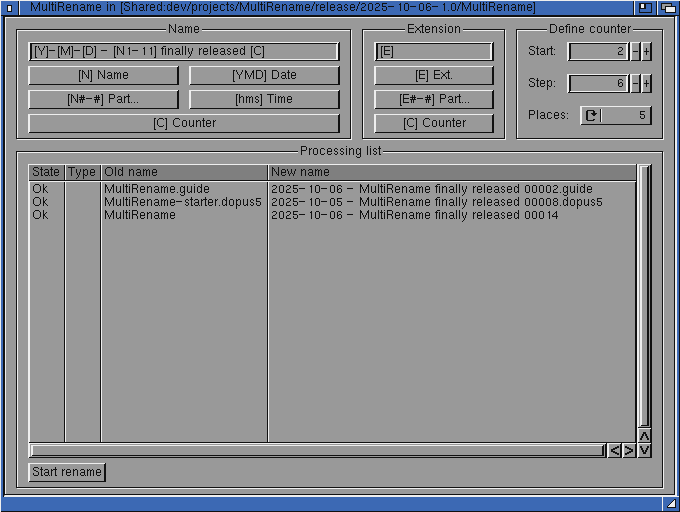Click the New name column header

(x=452, y=172)
